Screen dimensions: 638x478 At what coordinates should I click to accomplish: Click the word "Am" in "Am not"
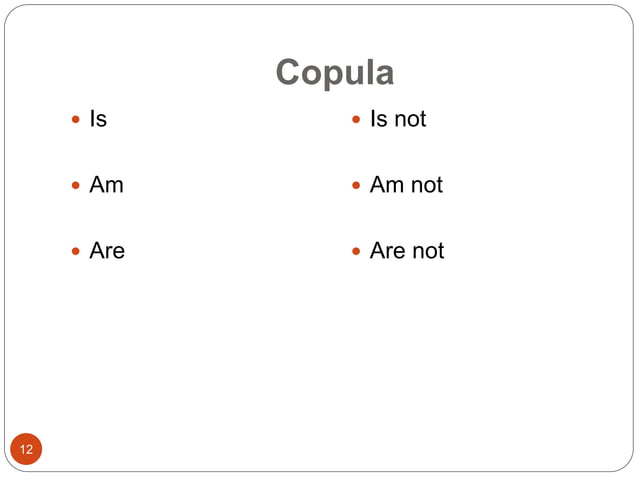click(x=387, y=185)
